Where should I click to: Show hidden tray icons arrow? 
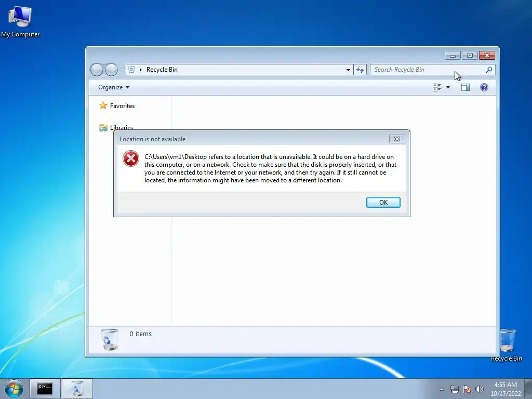pyautogui.click(x=442, y=389)
